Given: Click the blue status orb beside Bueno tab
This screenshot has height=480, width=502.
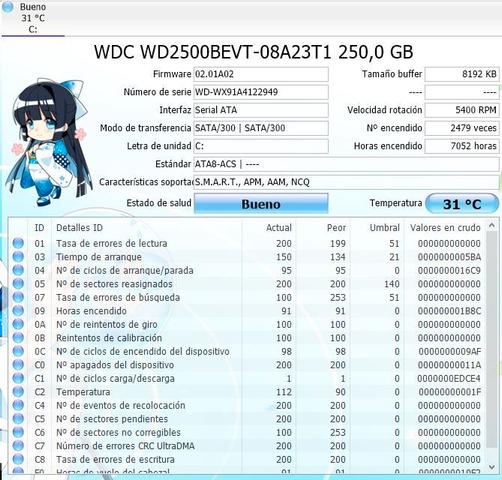Looking at the screenshot, I should click(x=8, y=7).
